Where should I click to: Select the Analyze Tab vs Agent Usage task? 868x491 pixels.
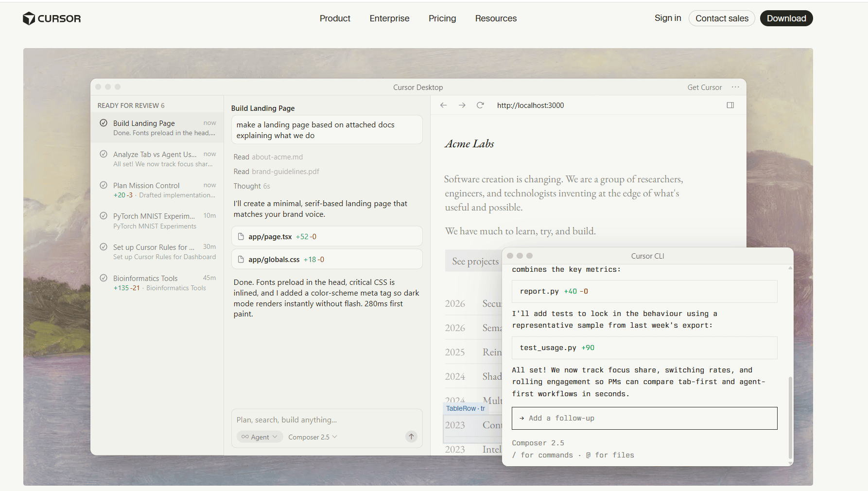157,159
